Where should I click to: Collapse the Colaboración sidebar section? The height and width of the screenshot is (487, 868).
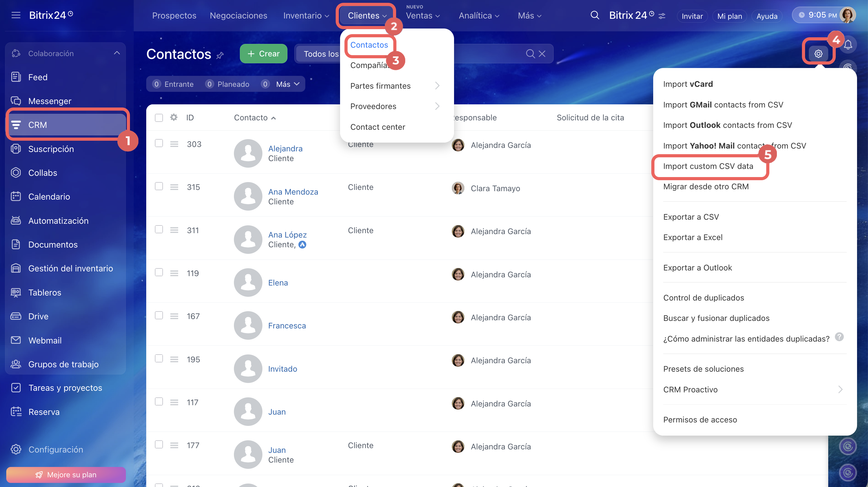[x=116, y=53]
